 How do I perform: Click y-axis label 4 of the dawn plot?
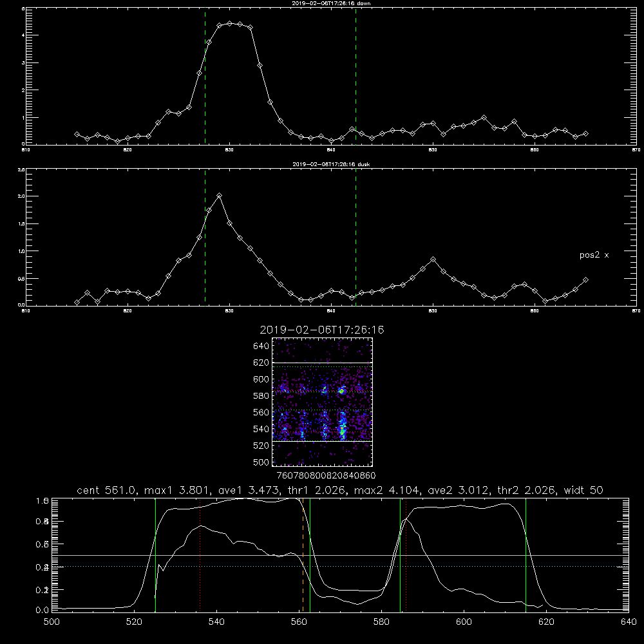click(x=23, y=35)
